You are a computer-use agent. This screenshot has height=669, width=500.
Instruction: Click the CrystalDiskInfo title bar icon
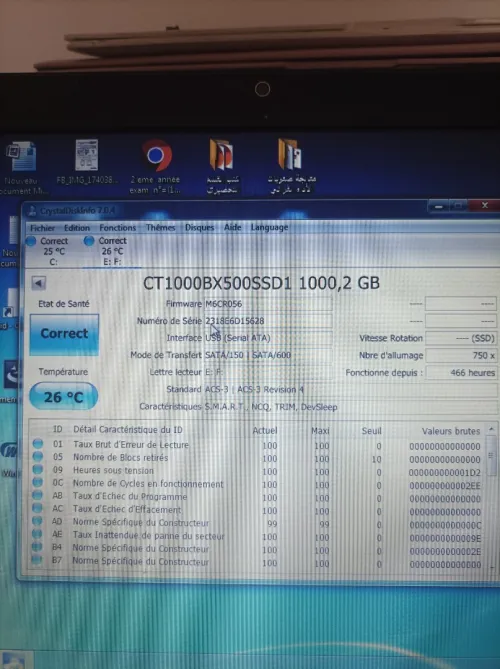click(x=32, y=211)
